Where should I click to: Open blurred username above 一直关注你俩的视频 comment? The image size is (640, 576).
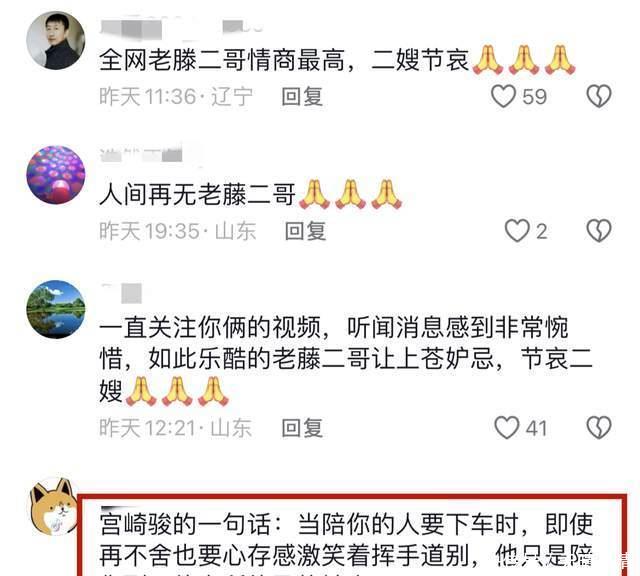point(122,292)
